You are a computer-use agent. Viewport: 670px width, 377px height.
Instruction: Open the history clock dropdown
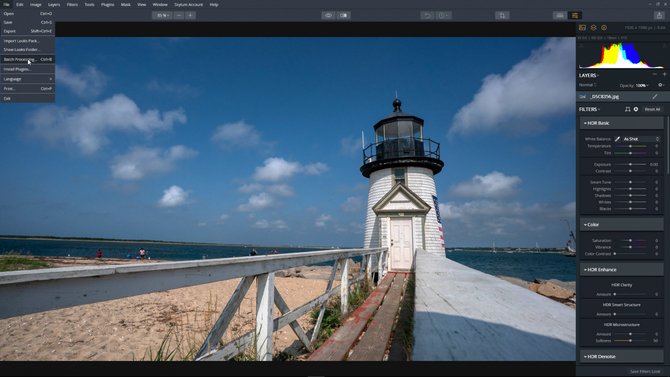(x=443, y=15)
